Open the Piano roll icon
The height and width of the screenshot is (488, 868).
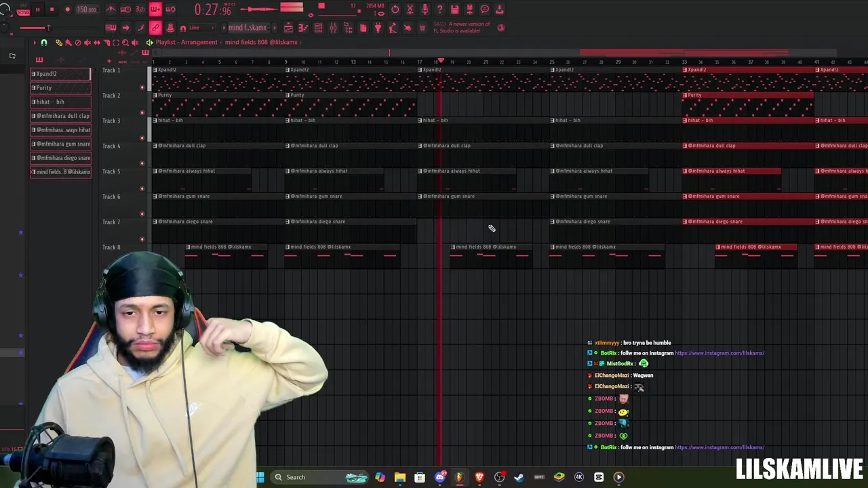[x=303, y=28]
